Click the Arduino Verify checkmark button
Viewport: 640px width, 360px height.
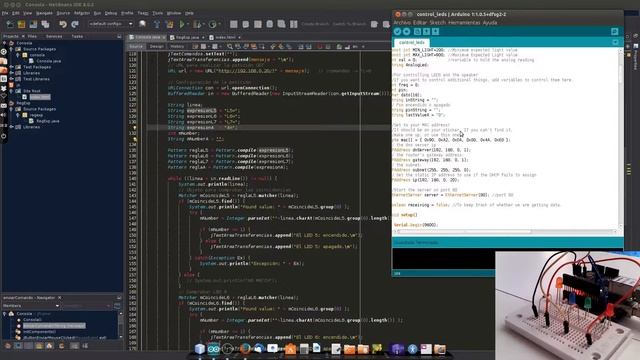pos(397,31)
